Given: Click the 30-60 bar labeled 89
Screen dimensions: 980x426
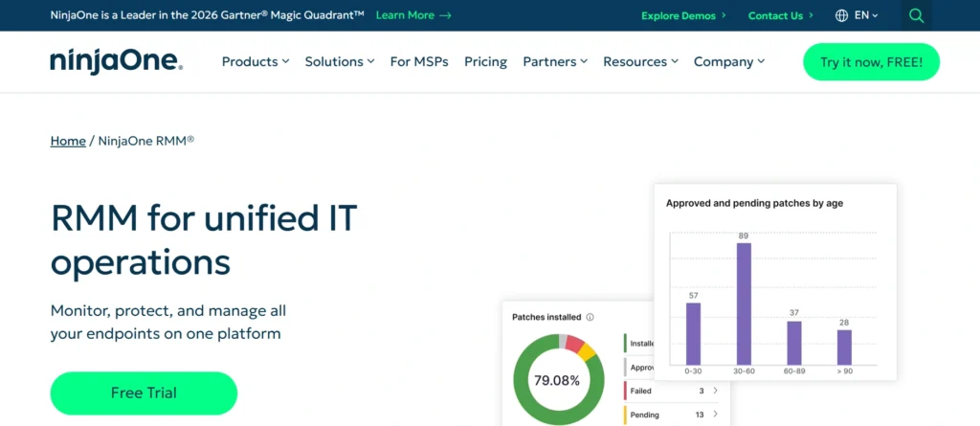Looking at the screenshot, I should (x=744, y=304).
